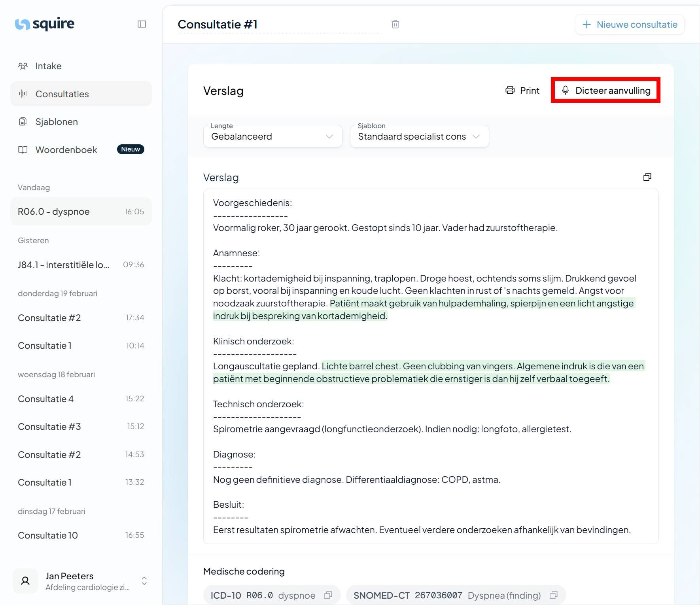
Task: Click the microphone icon in Dicteer aanvulling
Action: (x=566, y=90)
